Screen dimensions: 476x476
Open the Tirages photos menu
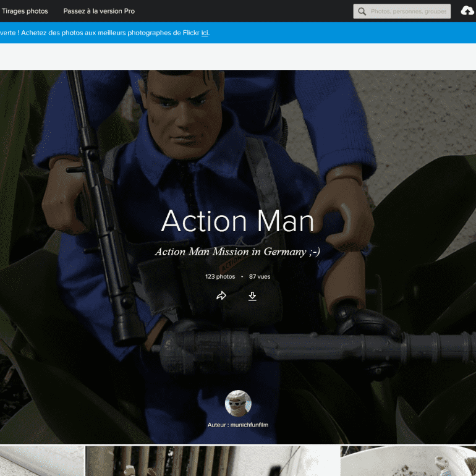[x=25, y=11]
